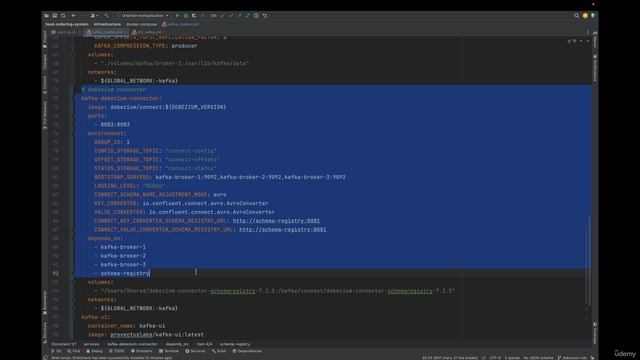Click 'kafka-debezium-connector' in bottom breadcrumb
The width and height of the screenshot is (640, 360).
point(132,344)
